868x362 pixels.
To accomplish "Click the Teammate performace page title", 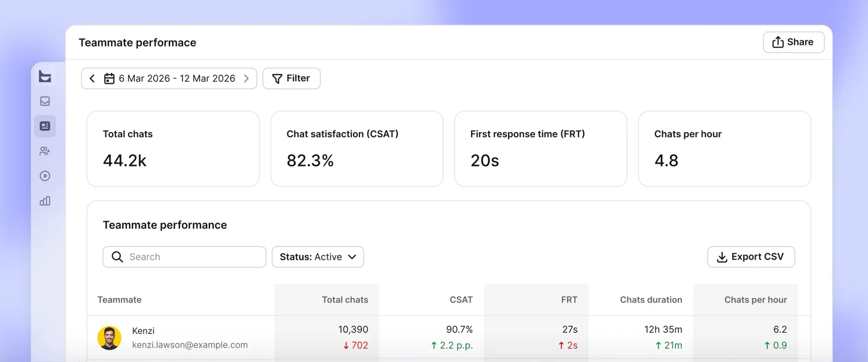I will (x=137, y=42).
